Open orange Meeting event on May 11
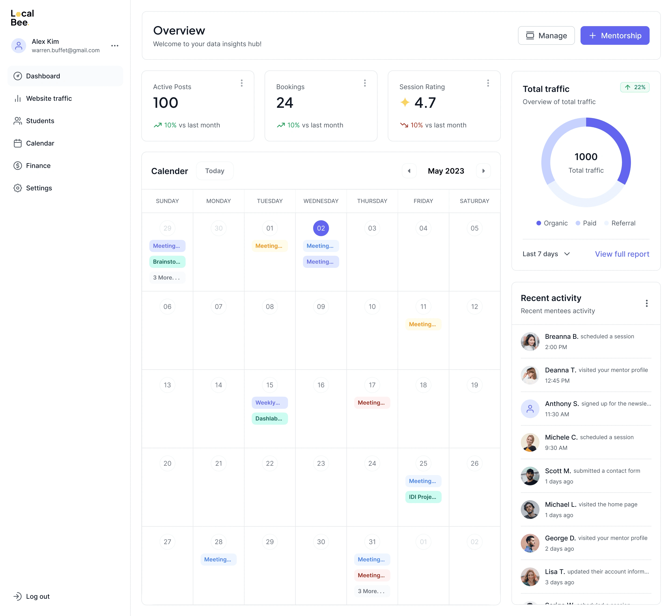 (423, 324)
